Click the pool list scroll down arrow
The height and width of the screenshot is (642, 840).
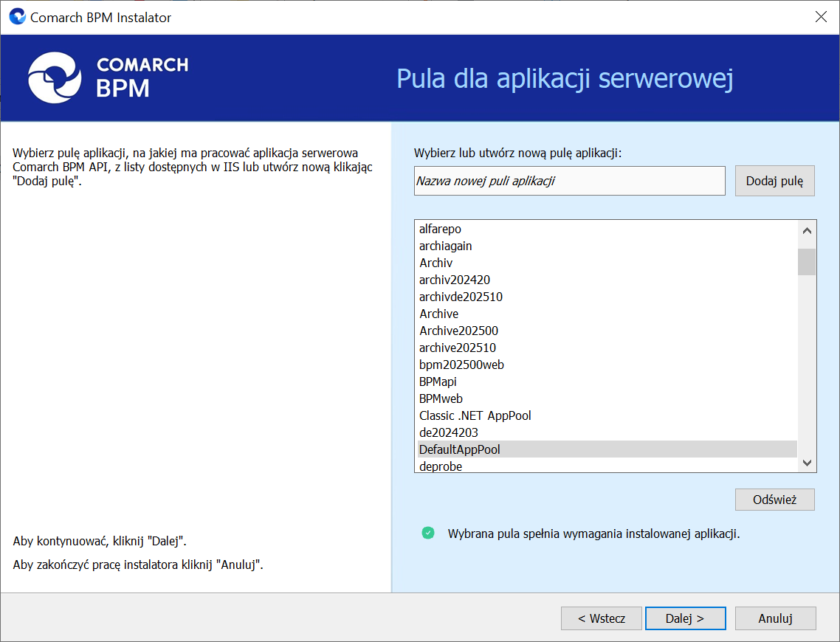click(x=807, y=463)
